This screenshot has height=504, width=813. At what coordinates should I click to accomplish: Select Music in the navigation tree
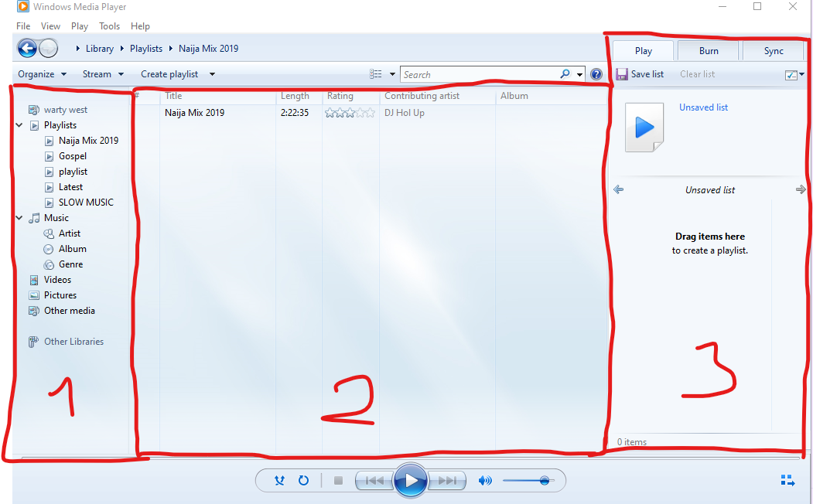point(56,218)
